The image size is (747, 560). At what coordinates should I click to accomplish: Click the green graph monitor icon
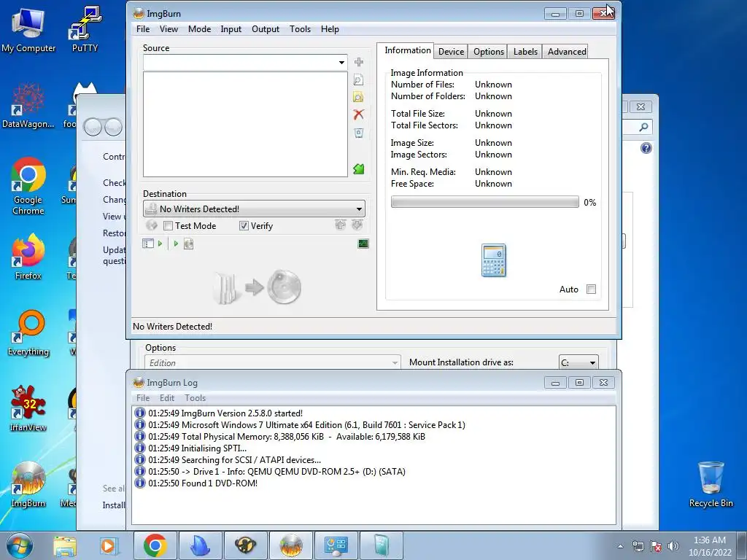[363, 244]
